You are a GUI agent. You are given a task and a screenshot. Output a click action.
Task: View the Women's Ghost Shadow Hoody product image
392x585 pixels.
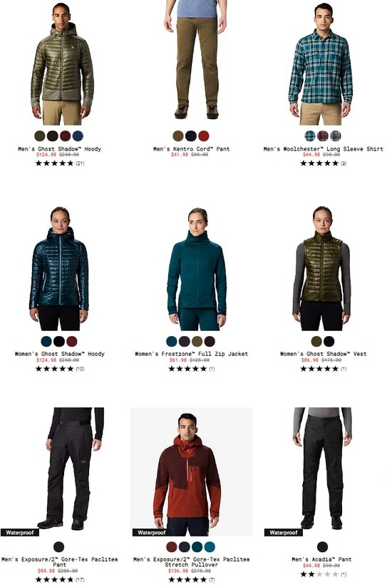coord(60,268)
